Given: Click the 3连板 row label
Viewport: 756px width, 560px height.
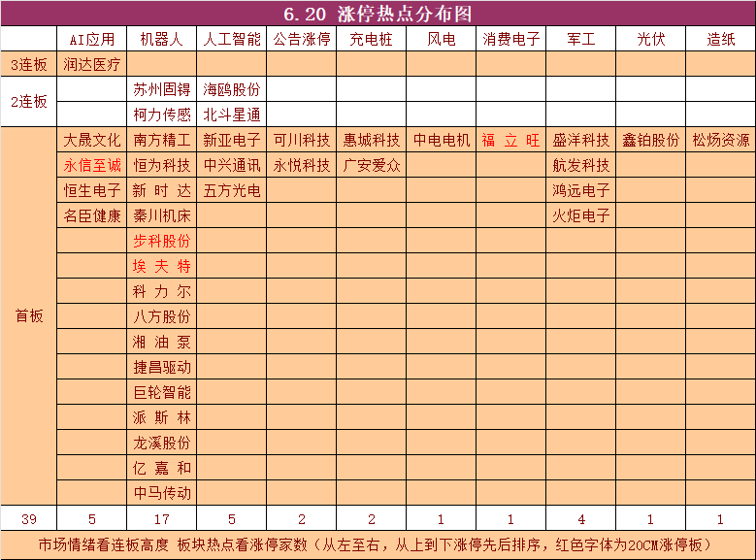Looking at the screenshot, I should (29, 64).
